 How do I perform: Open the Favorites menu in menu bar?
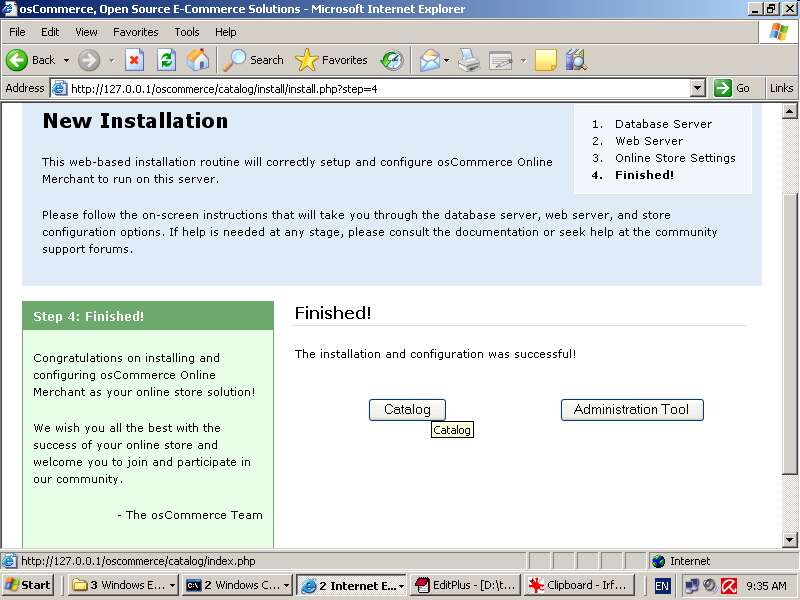click(x=135, y=32)
